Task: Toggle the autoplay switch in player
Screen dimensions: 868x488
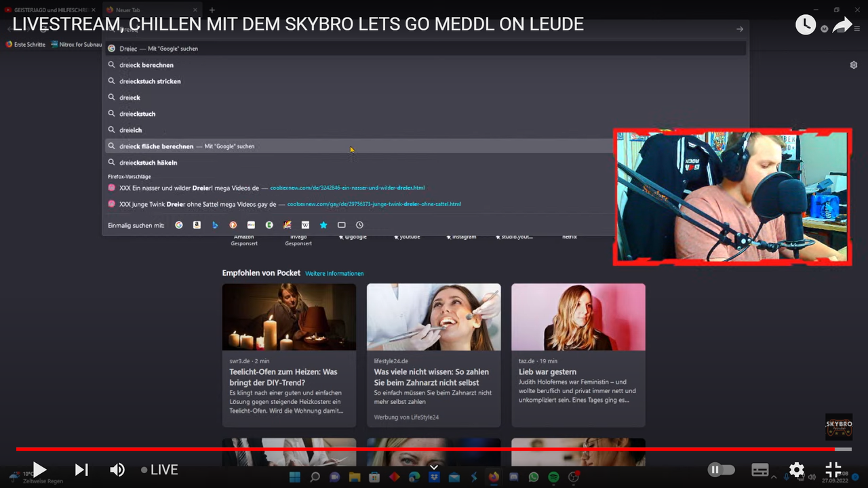Action: 722,470
